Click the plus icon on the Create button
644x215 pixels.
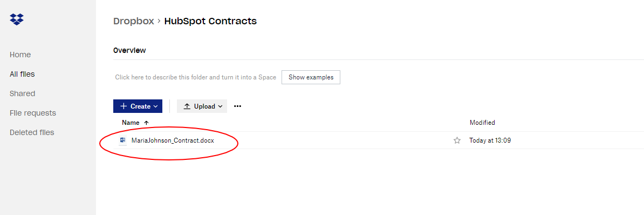coord(124,106)
